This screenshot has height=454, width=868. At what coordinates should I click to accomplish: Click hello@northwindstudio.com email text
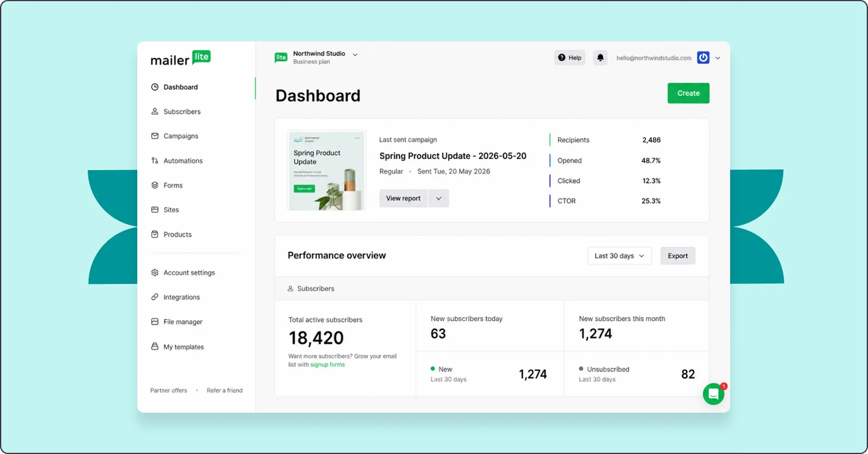coord(654,58)
